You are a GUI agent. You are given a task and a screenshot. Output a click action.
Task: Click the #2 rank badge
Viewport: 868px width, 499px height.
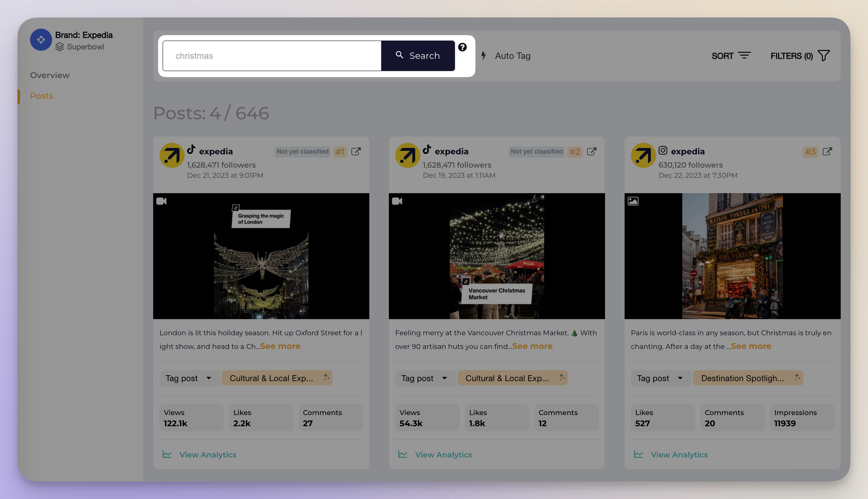[x=575, y=152]
